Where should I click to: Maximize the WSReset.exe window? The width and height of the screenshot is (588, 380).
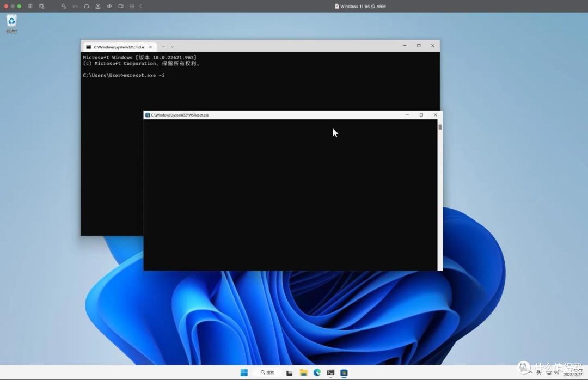tap(421, 115)
